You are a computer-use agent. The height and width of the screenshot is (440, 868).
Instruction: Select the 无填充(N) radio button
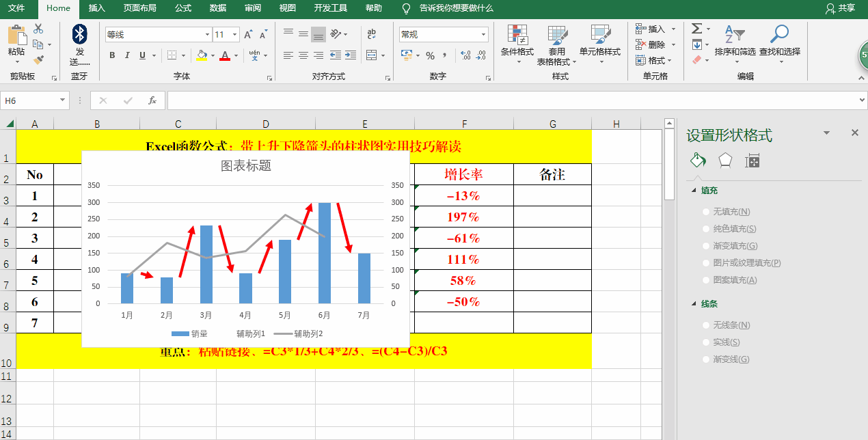tap(707, 212)
